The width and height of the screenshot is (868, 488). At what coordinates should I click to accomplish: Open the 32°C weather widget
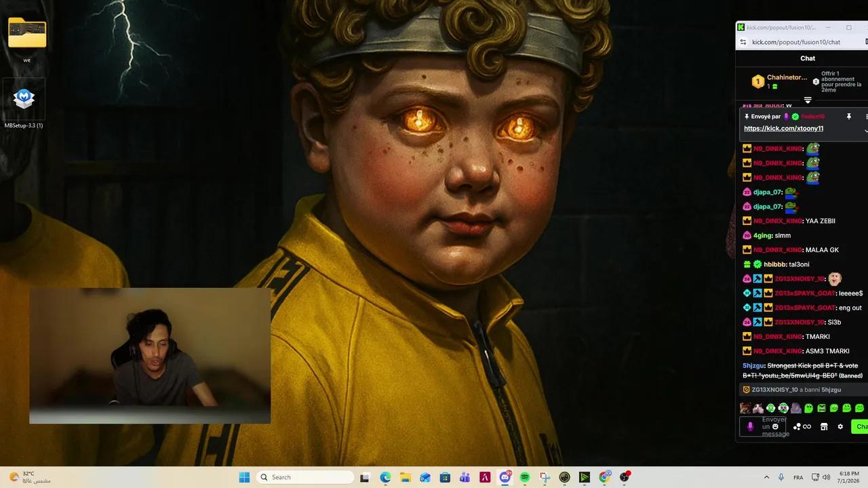[29, 477]
